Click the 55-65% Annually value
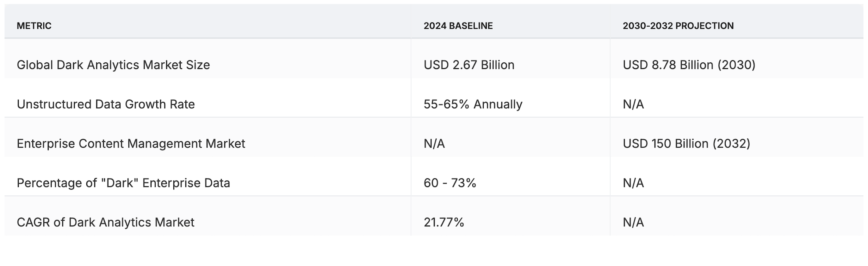 tap(473, 104)
